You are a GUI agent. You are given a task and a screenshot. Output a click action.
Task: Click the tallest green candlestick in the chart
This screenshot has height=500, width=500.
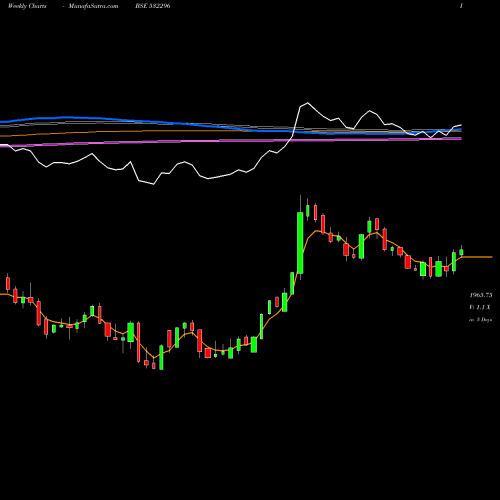(300, 243)
